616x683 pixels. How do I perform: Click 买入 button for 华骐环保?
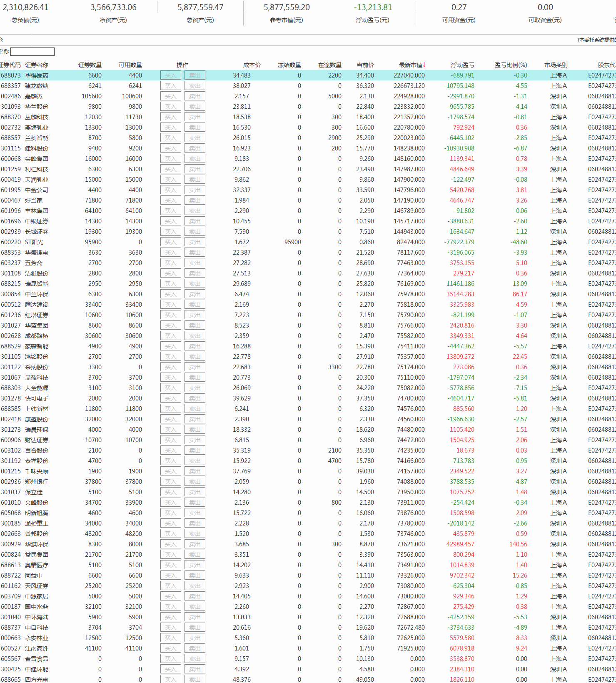coord(171,544)
